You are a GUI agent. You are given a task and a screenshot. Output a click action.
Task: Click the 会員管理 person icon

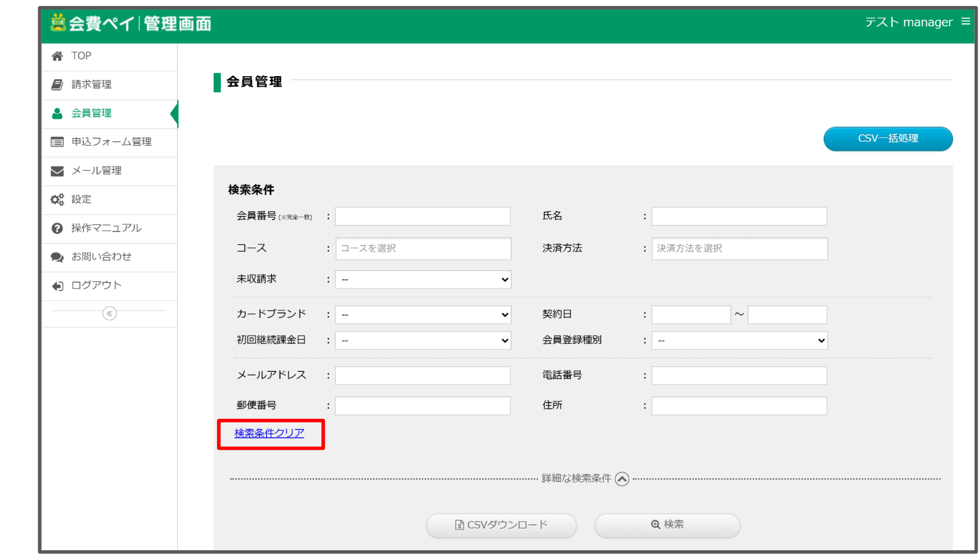tap(57, 113)
